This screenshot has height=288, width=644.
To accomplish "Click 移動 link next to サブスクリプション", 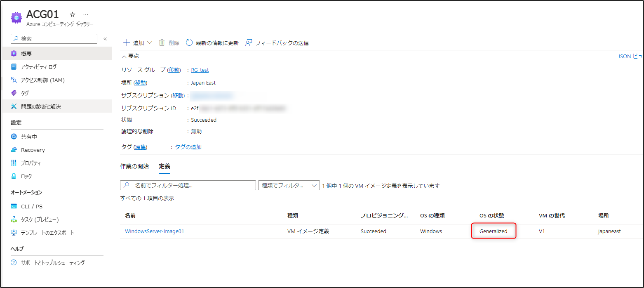I will point(178,95).
